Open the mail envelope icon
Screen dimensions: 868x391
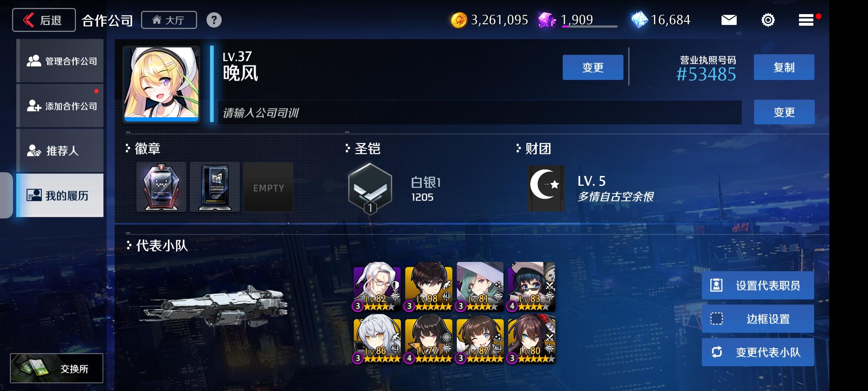click(729, 20)
